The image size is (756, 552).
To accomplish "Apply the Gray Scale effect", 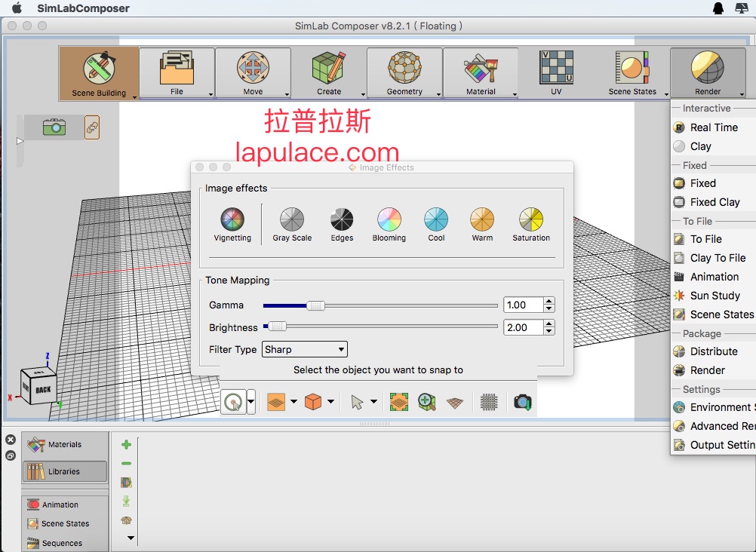I will coord(292,225).
